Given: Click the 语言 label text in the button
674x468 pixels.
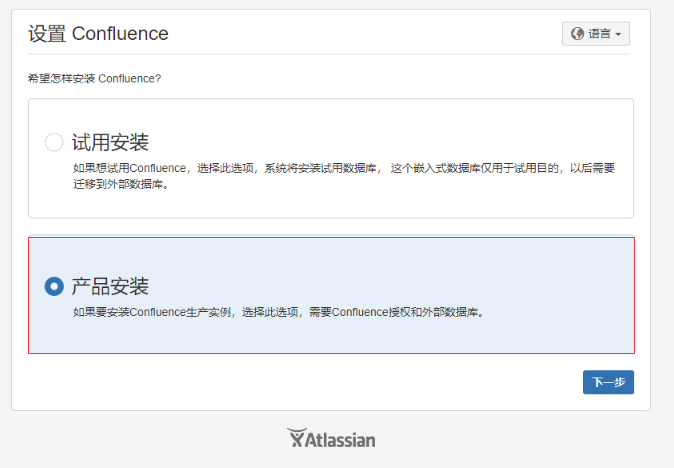Looking at the screenshot, I should pyautogui.click(x=599, y=34).
